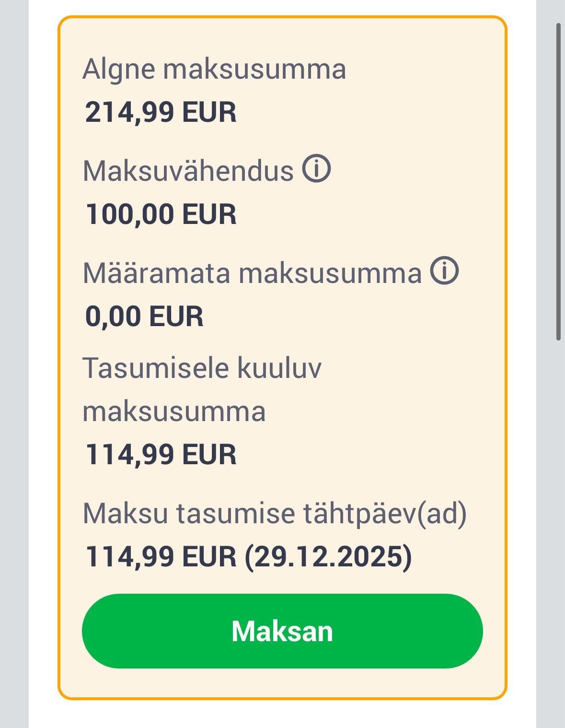Click the vertical scrollbar thumb
The height and width of the screenshot is (728, 565).
click(x=558, y=182)
